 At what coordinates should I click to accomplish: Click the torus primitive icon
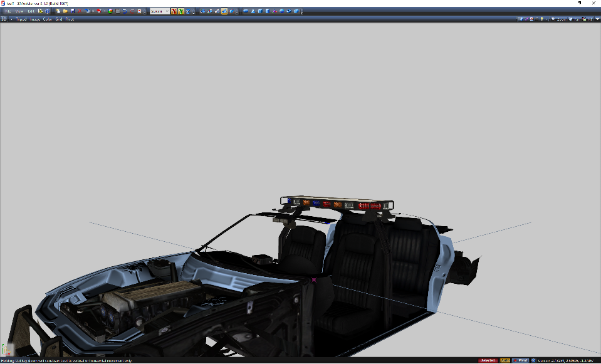click(289, 11)
